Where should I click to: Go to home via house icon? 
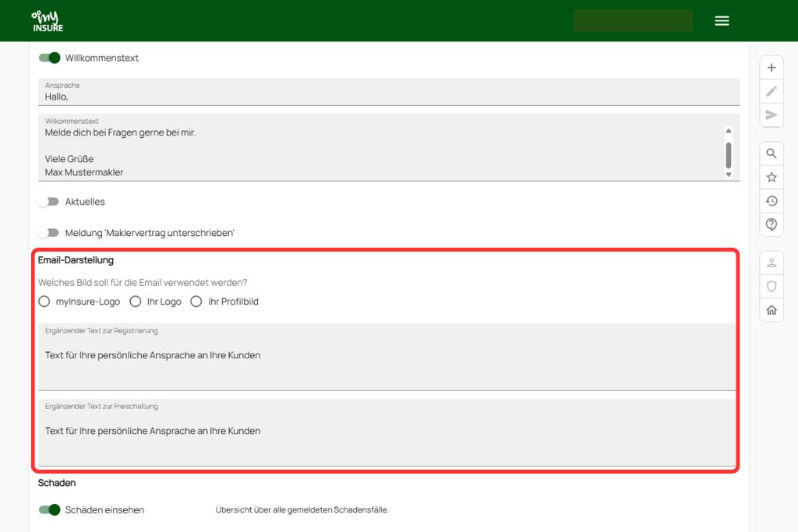click(x=772, y=310)
